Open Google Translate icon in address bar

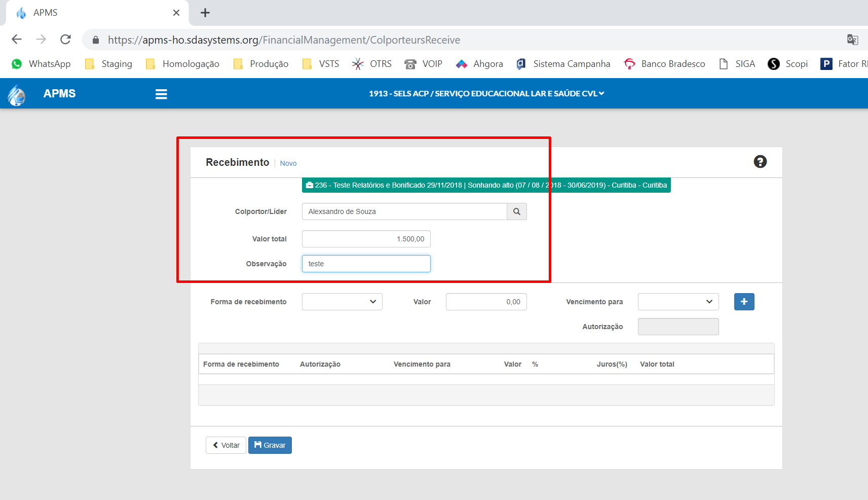(852, 40)
